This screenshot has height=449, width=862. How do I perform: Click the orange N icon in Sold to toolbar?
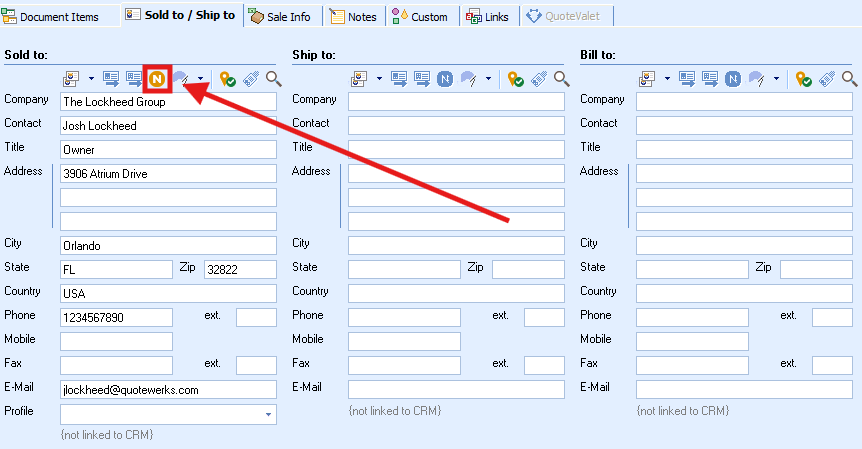(x=157, y=79)
